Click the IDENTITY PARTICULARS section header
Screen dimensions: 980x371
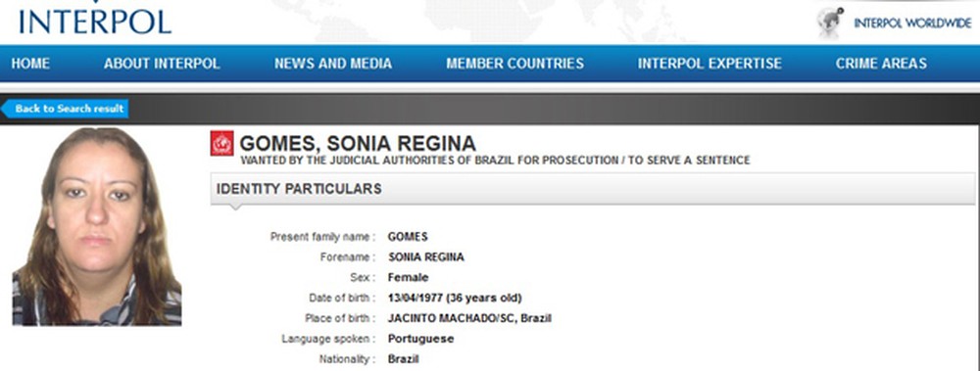click(593, 189)
